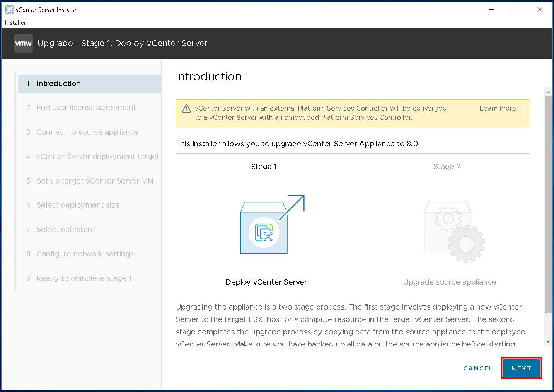Minimize the installer window
The height and width of the screenshot is (392, 554).
pyautogui.click(x=491, y=10)
